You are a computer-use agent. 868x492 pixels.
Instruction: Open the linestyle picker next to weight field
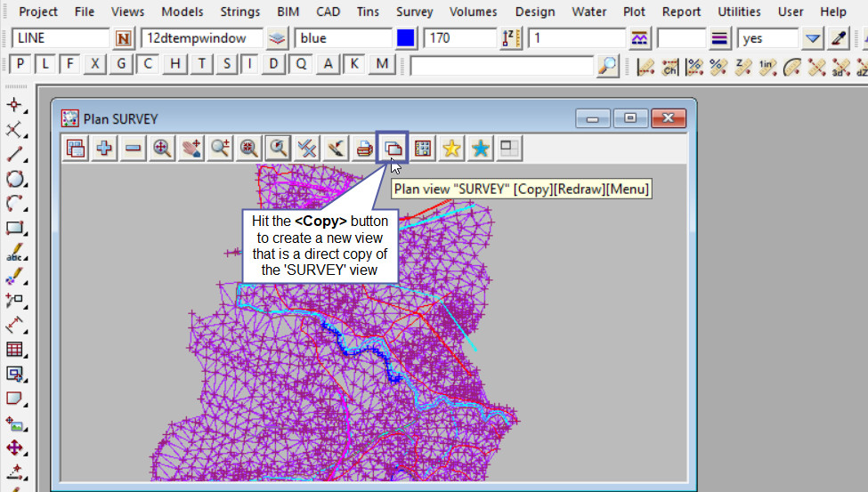tap(721, 38)
